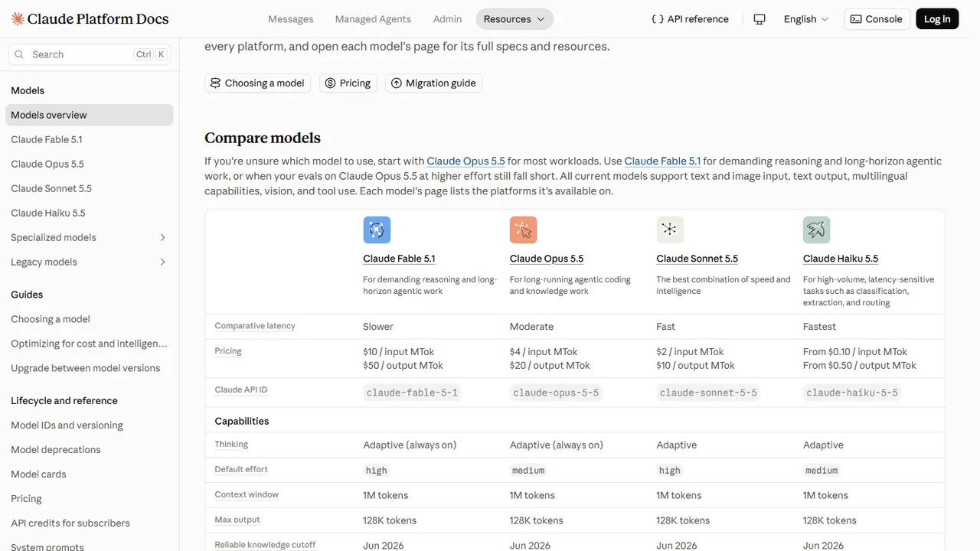Click the claude-opus-5-5 API ID code
The width and height of the screenshot is (980, 551).
click(556, 393)
